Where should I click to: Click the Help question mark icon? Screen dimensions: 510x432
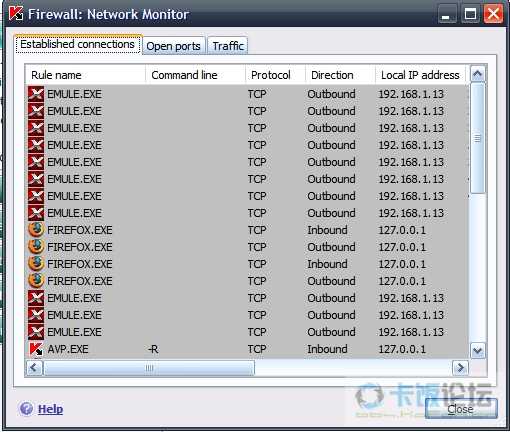26,409
